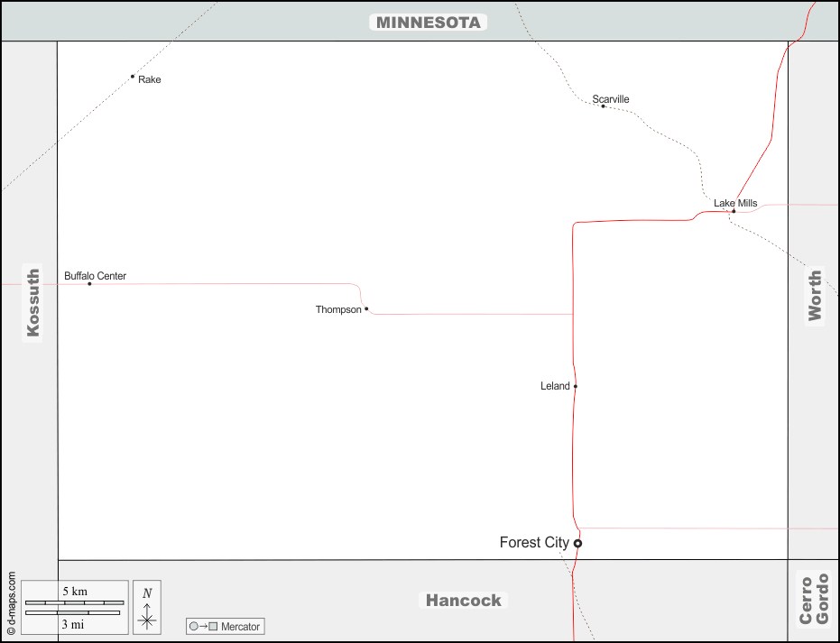Click the Thompson town dot marker
This screenshot has height=643, width=840.
coord(366,308)
